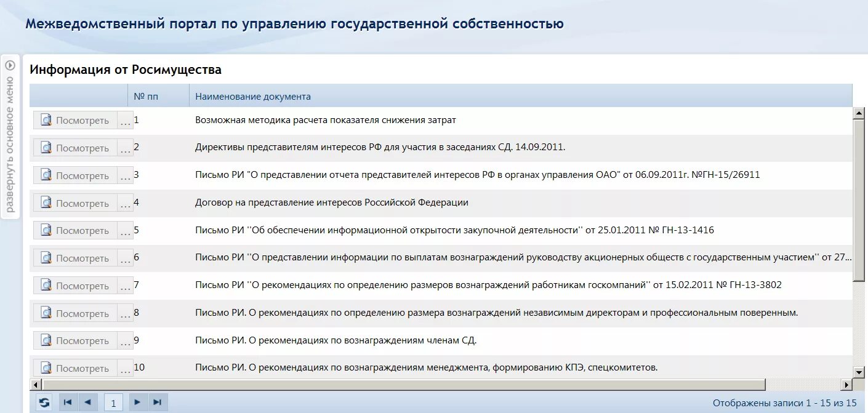868x413 pixels.
Task: View document 3 letter dated 06.09.2011
Action: tap(74, 176)
